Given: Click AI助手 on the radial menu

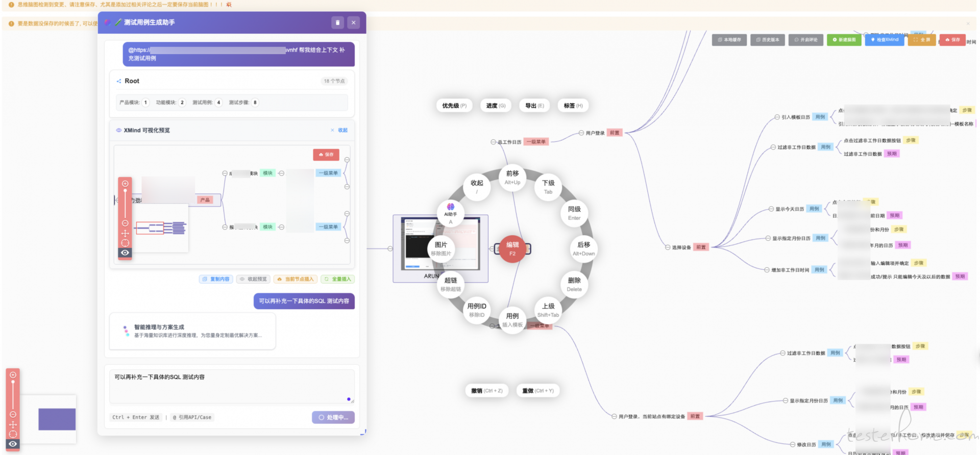Looking at the screenshot, I should click(451, 213).
